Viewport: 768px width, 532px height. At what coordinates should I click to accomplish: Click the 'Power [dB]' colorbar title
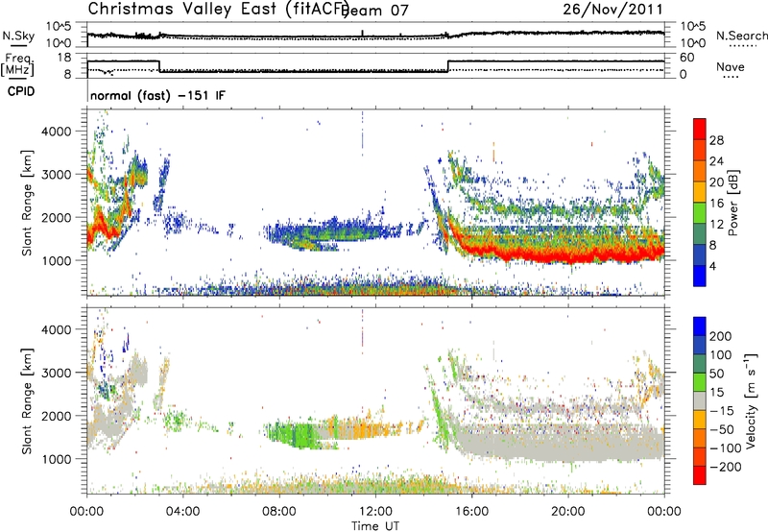tap(732, 203)
